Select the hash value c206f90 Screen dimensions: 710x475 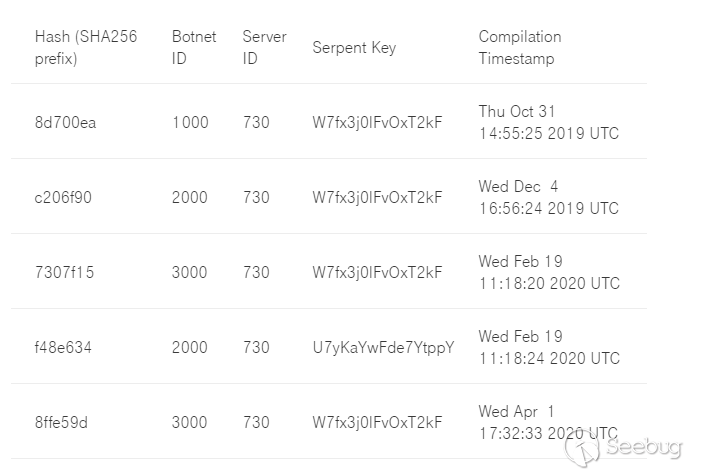(x=63, y=197)
